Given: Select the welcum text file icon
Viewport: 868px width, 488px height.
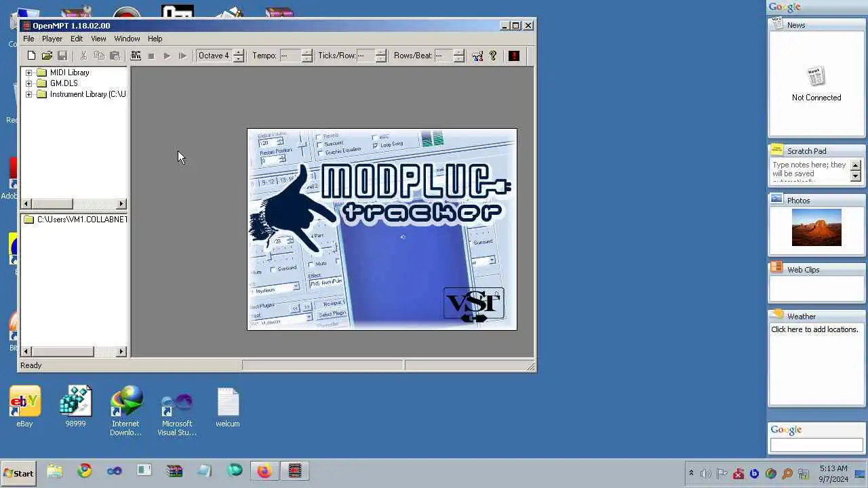Looking at the screenshot, I should (x=228, y=407).
